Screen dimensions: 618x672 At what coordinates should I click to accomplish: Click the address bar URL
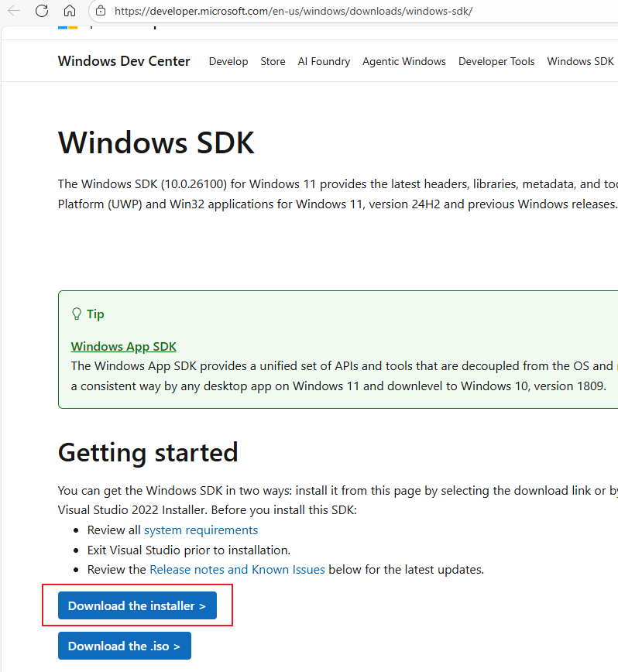pyautogui.click(x=294, y=11)
